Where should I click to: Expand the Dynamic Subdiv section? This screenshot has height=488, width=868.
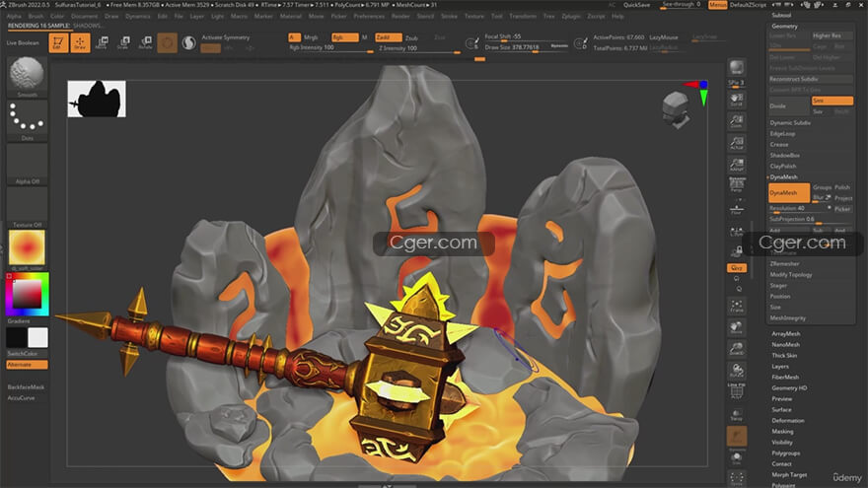(x=790, y=123)
